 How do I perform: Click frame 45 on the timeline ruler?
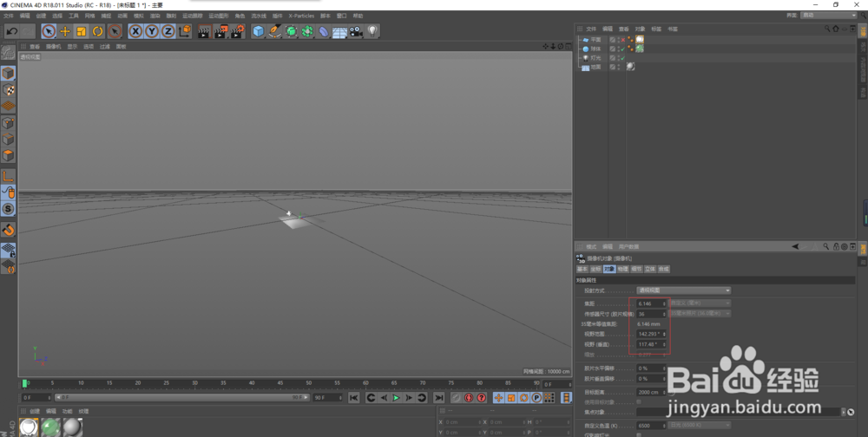click(280, 383)
